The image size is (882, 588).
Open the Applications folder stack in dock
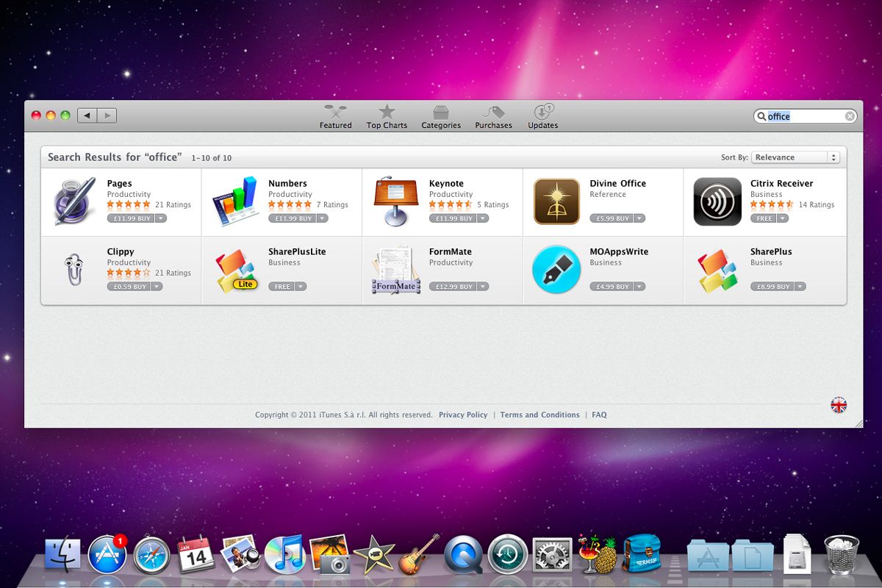pyautogui.click(x=708, y=556)
